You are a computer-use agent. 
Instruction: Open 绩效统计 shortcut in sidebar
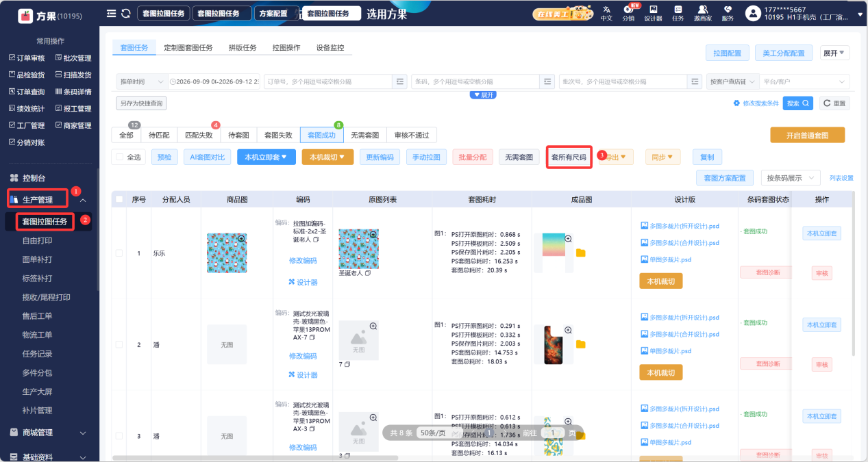(27, 108)
